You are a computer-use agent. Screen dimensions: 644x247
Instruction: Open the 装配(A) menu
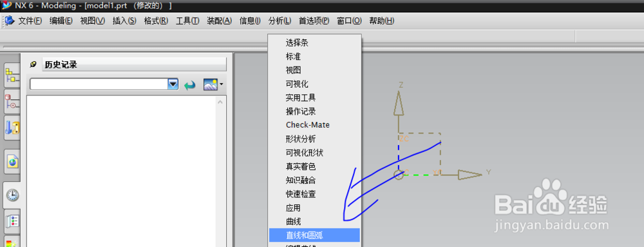pos(220,21)
